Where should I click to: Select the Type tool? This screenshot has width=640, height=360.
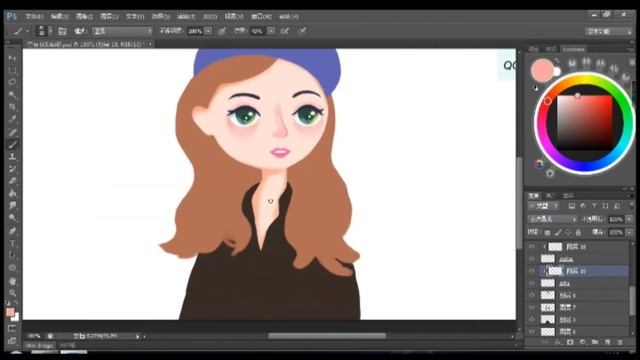coord(12,244)
